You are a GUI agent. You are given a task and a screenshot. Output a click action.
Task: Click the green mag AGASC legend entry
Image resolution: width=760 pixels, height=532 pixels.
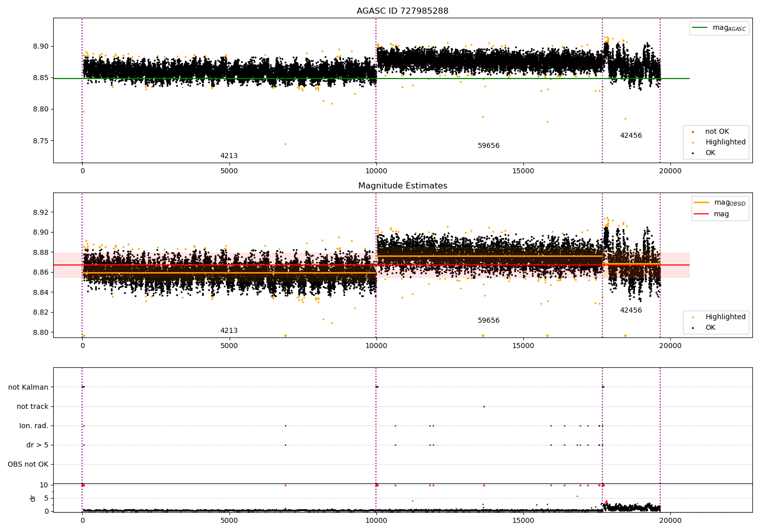[719, 28]
